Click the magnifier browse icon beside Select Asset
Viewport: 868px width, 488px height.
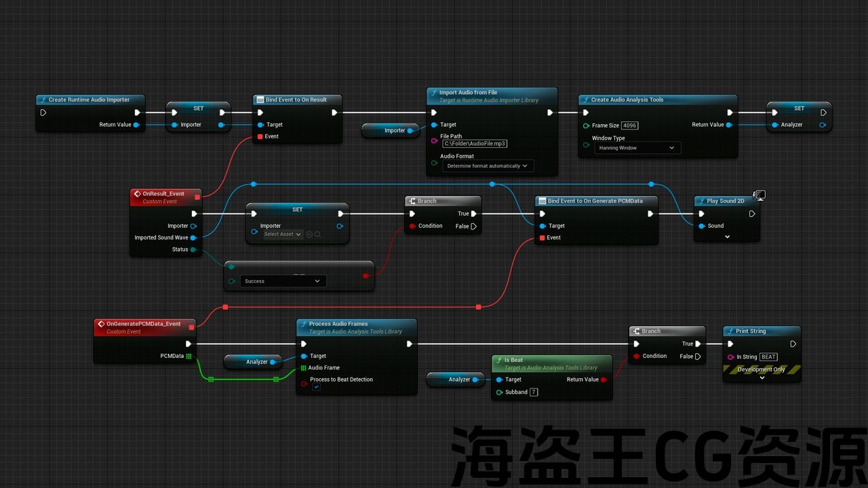pyautogui.click(x=317, y=235)
